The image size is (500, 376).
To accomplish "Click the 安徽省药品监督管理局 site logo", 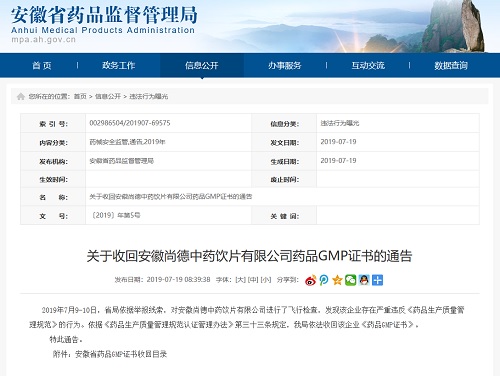I will 104,15.
